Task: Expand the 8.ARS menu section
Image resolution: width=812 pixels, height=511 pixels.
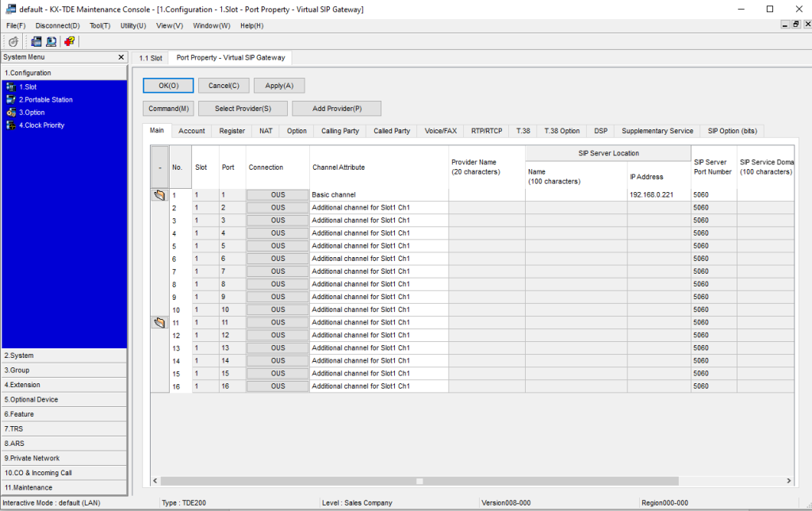Action: (64, 444)
